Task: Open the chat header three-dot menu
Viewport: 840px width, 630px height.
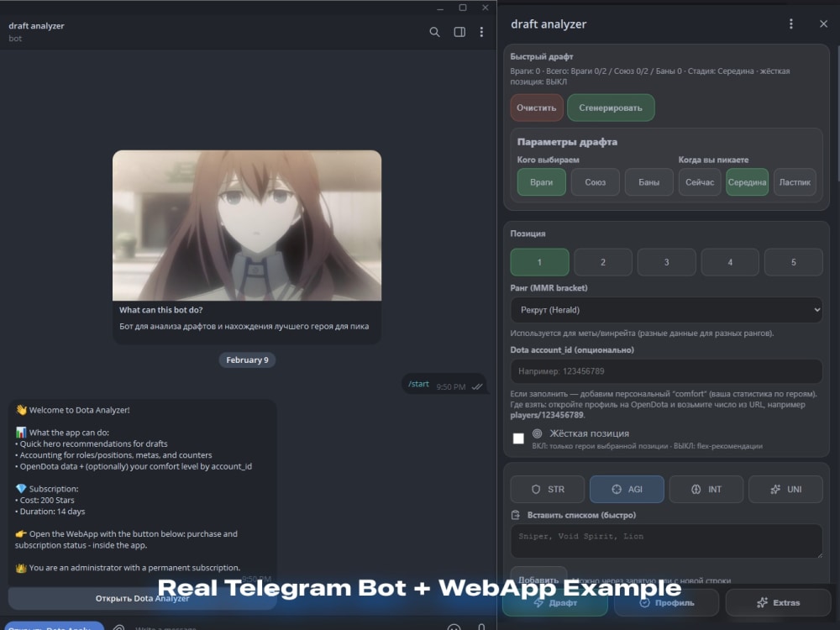Action: click(x=481, y=32)
